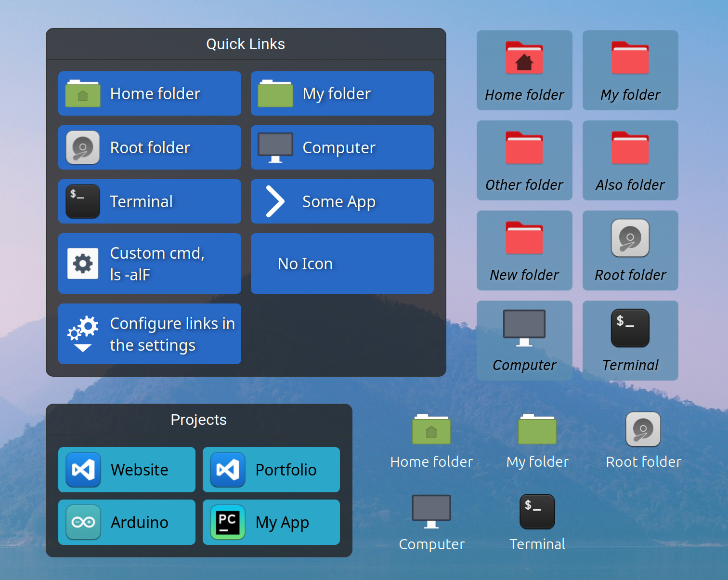Screen dimensions: 728x580
Task: Open the Website project
Action: pos(127,470)
